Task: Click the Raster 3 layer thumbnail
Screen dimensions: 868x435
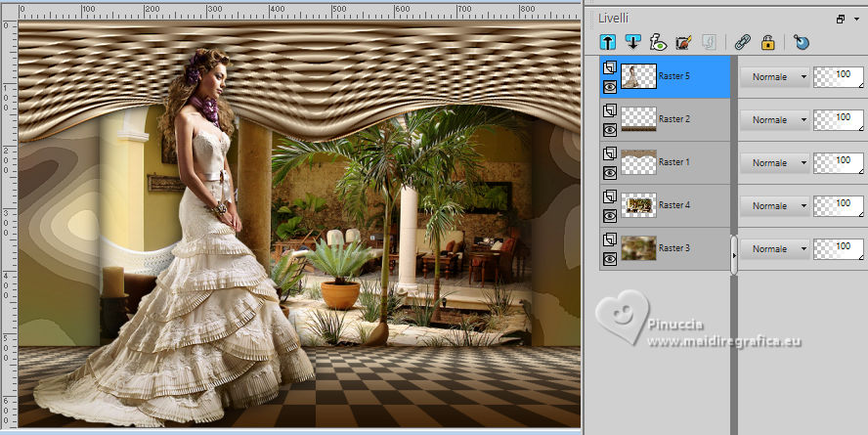Action: (638, 248)
